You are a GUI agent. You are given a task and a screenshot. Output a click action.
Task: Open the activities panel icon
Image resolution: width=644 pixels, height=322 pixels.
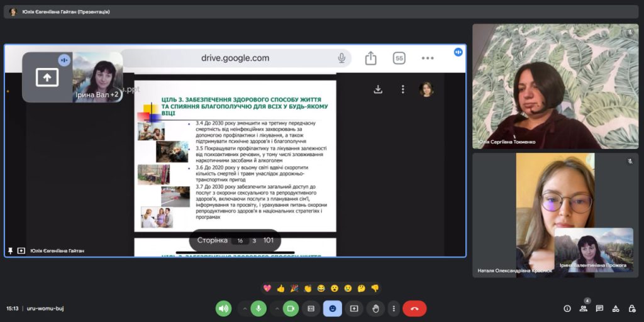616,308
